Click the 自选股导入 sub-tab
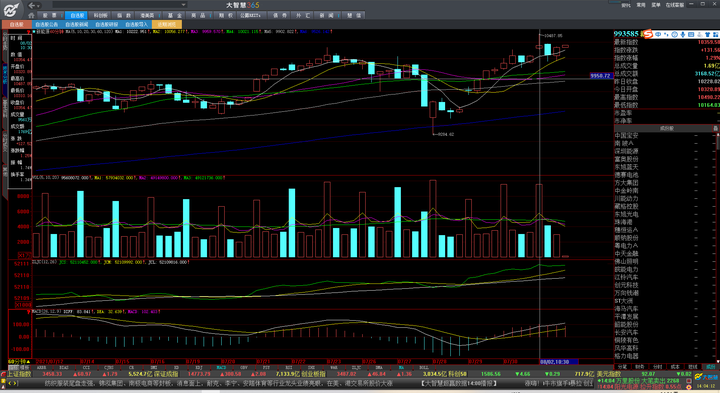Viewport: 720px width, 393px height. (136, 24)
